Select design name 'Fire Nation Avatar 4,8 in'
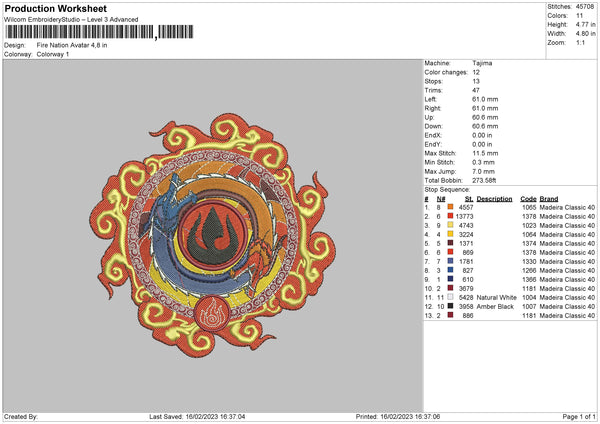Image resolution: width=600 pixels, height=424 pixels. tap(72, 45)
